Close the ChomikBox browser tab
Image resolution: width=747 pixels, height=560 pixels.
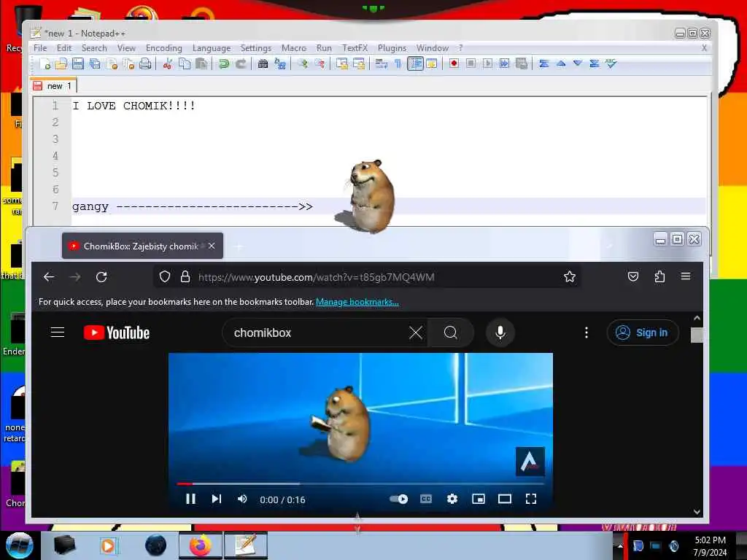[212, 246]
